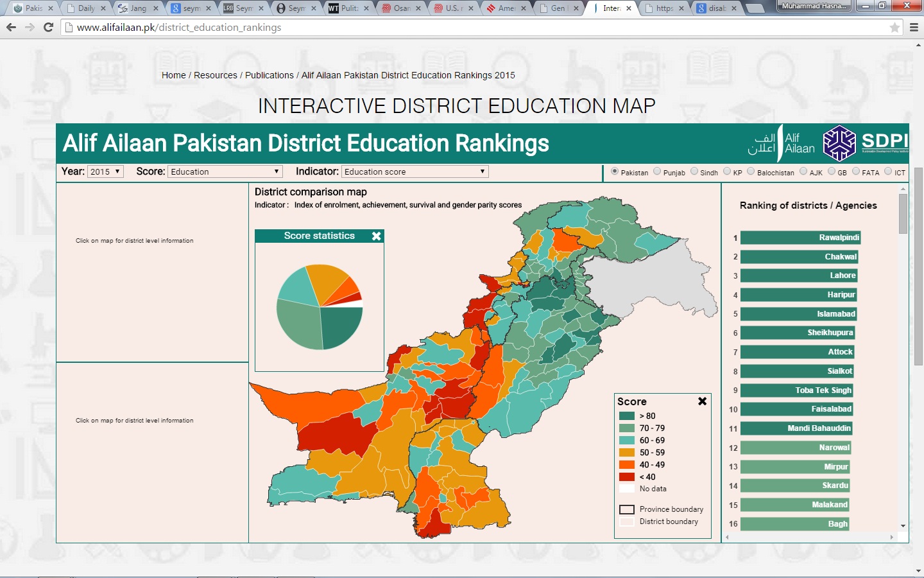Go back using browser back arrow
The width and height of the screenshot is (924, 578).
coord(11,27)
